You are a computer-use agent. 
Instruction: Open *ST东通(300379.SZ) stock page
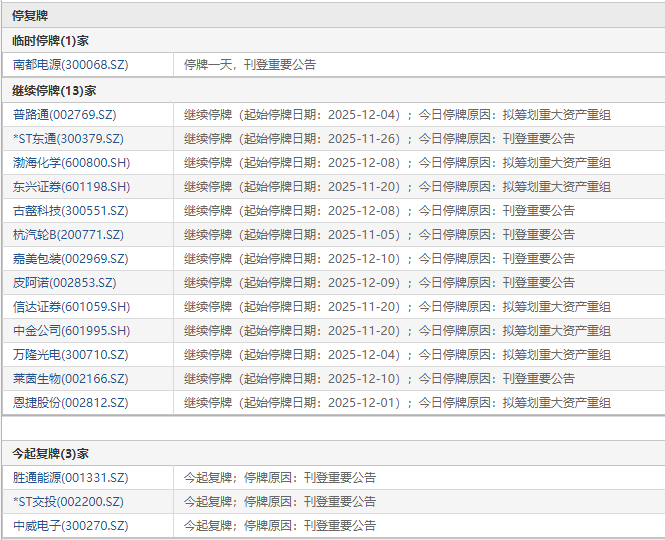point(69,139)
